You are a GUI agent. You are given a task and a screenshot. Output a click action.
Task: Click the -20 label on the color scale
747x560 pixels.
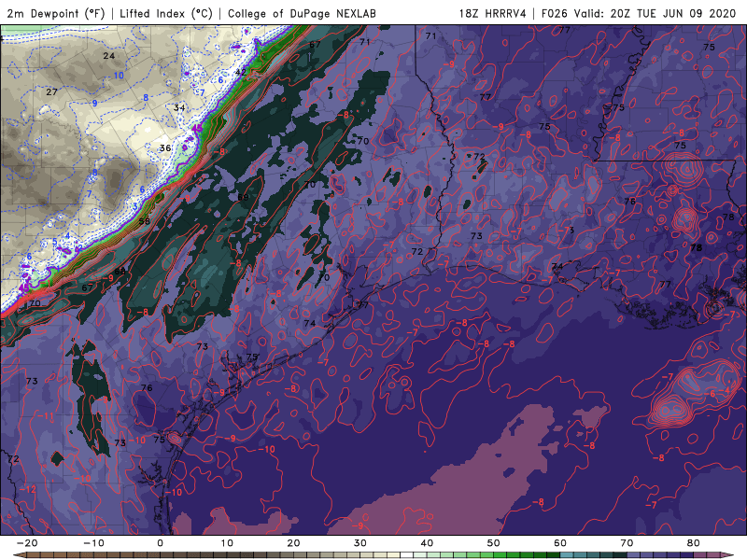(27, 543)
